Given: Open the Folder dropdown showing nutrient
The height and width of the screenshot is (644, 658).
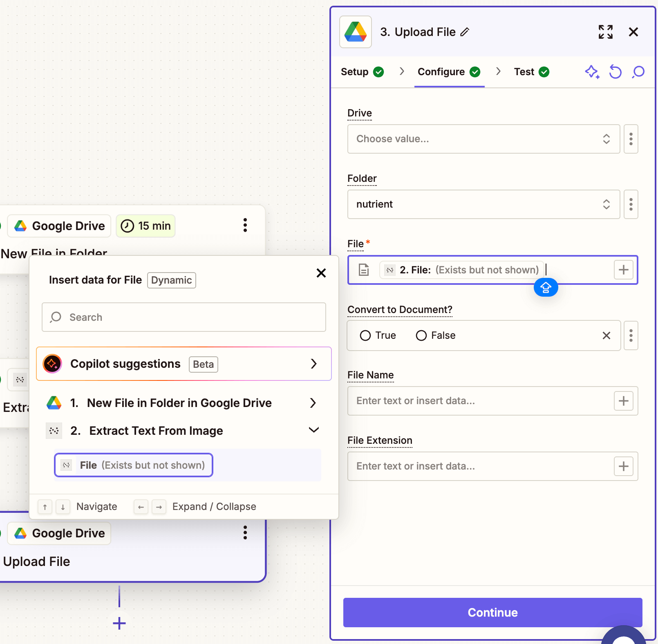Looking at the screenshot, I should (x=483, y=204).
